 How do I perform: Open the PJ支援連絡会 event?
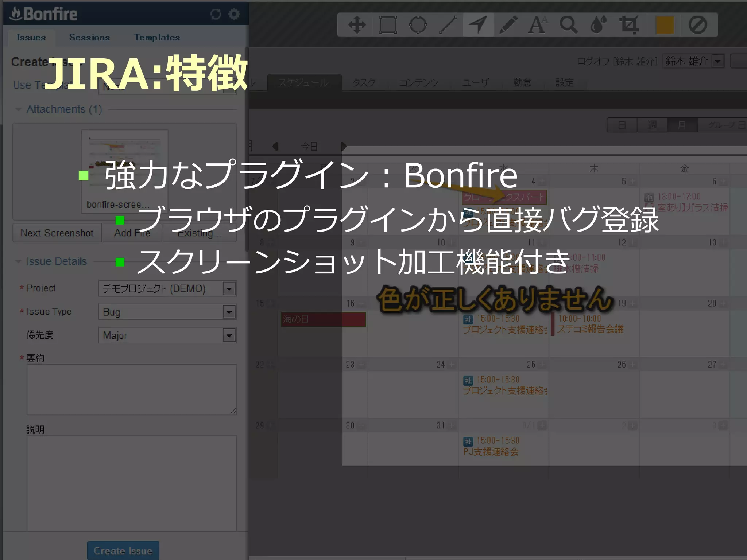(x=491, y=446)
